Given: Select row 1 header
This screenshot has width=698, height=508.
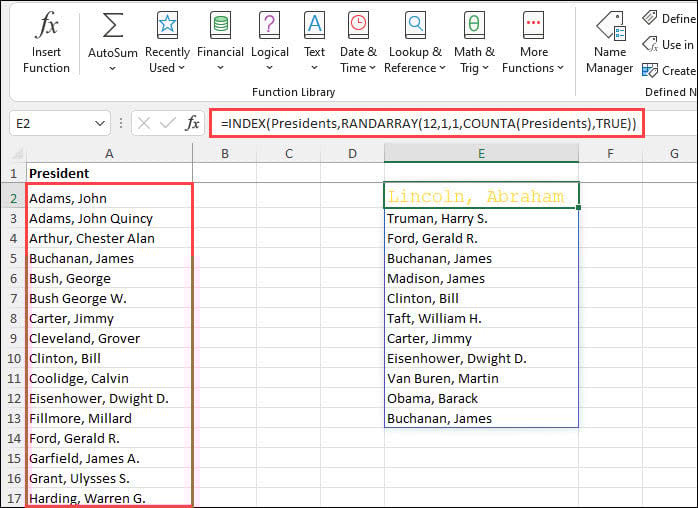Looking at the screenshot, I should [x=13, y=173].
